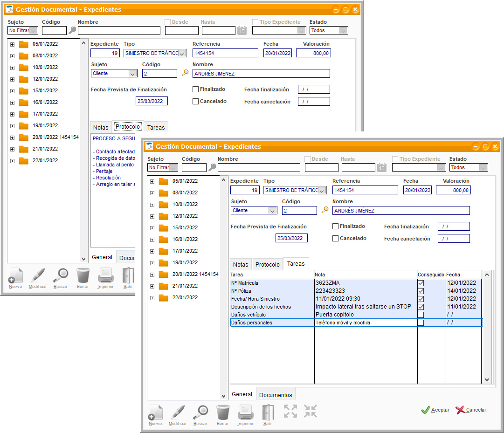The width and height of the screenshot is (504, 433).
Task: Click Borrar trash icon in back window
Action: (83, 275)
